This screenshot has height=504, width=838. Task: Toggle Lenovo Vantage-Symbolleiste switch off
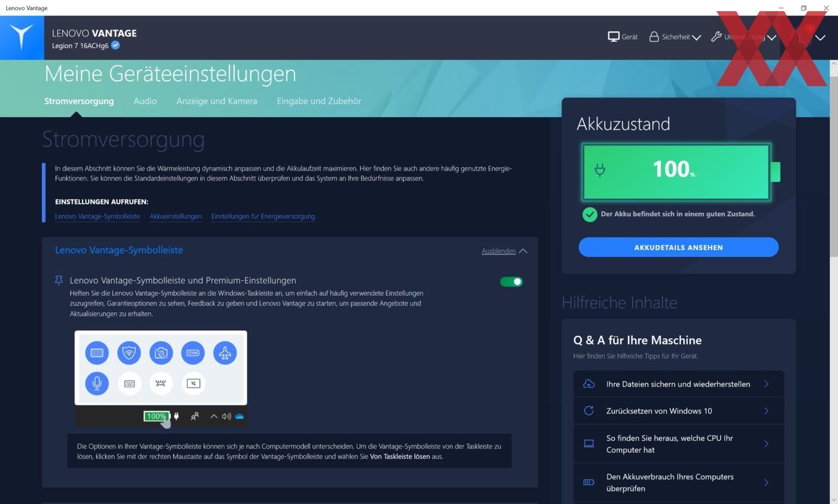[511, 282]
